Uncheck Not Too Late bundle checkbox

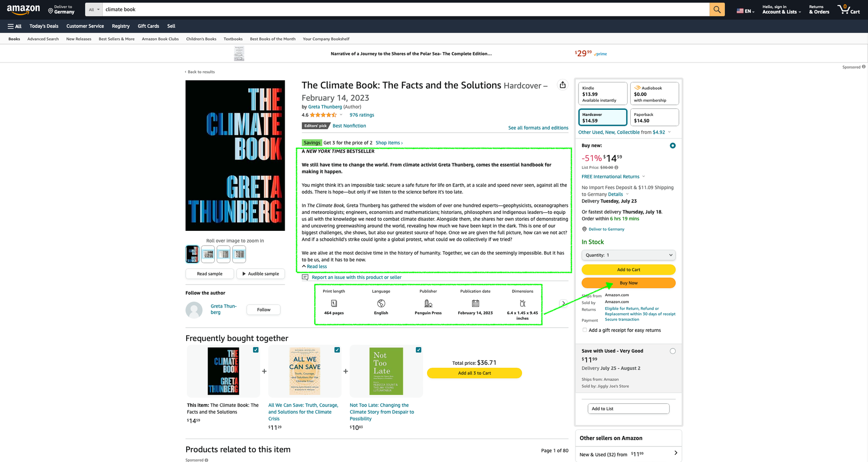[x=418, y=350]
